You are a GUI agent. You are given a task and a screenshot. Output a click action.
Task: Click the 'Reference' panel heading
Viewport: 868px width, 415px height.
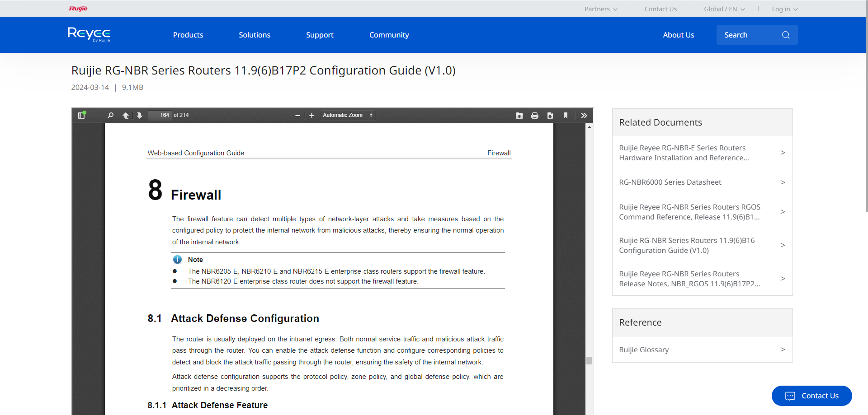tap(640, 322)
